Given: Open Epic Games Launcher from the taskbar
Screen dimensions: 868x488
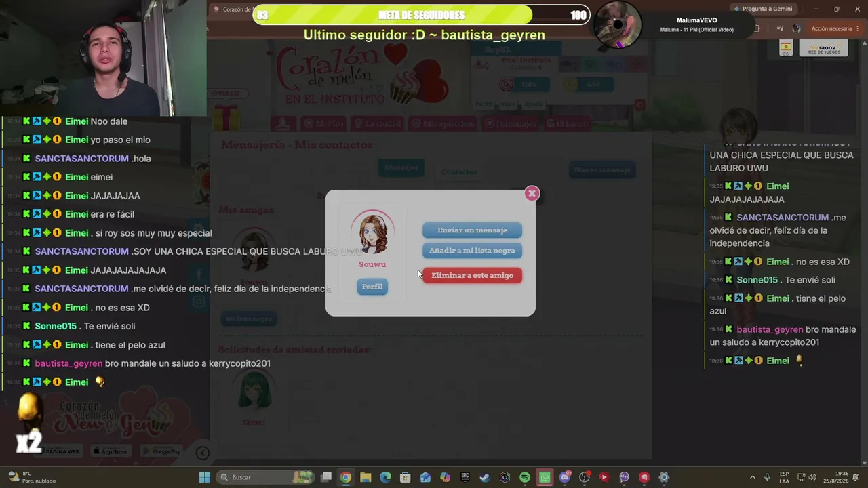Looking at the screenshot, I should tap(465, 477).
